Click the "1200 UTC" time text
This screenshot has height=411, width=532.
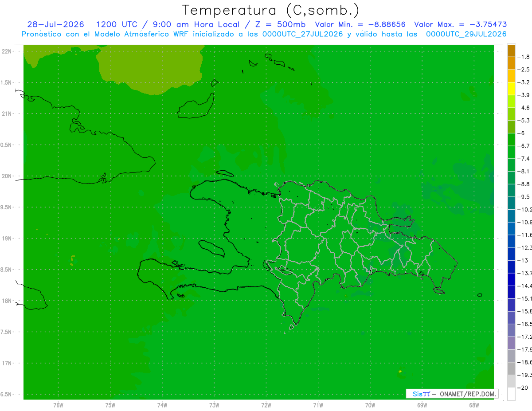(116, 24)
